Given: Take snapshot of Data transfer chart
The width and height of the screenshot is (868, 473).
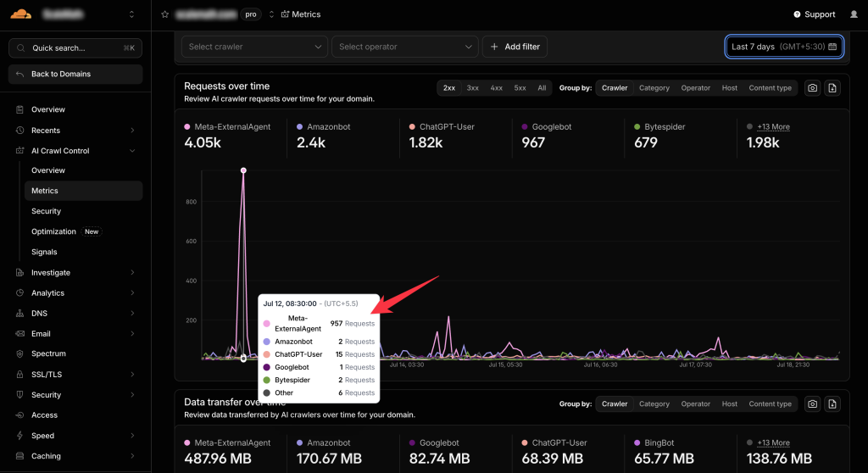Looking at the screenshot, I should 812,403.
